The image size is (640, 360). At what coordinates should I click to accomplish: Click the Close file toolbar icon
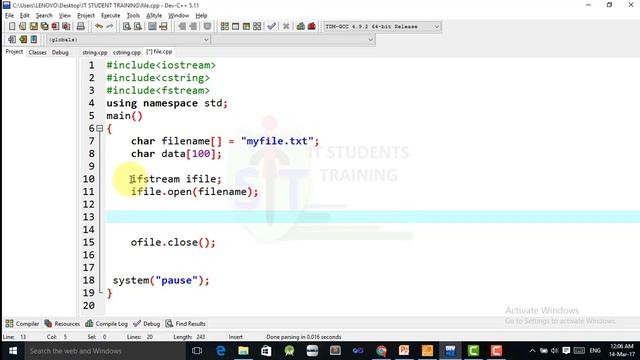(x=55, y=27)
